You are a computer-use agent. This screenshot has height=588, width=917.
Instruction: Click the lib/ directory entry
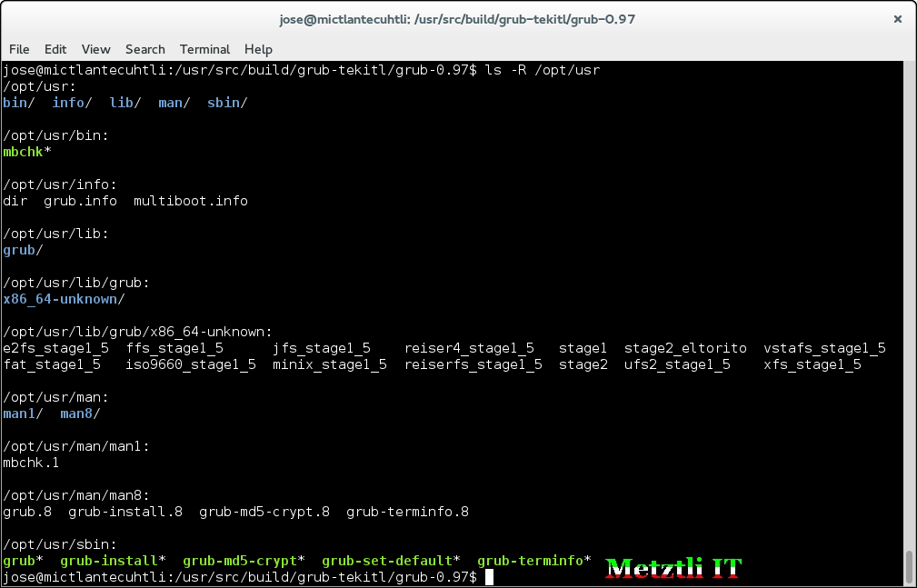pos(125,103)
